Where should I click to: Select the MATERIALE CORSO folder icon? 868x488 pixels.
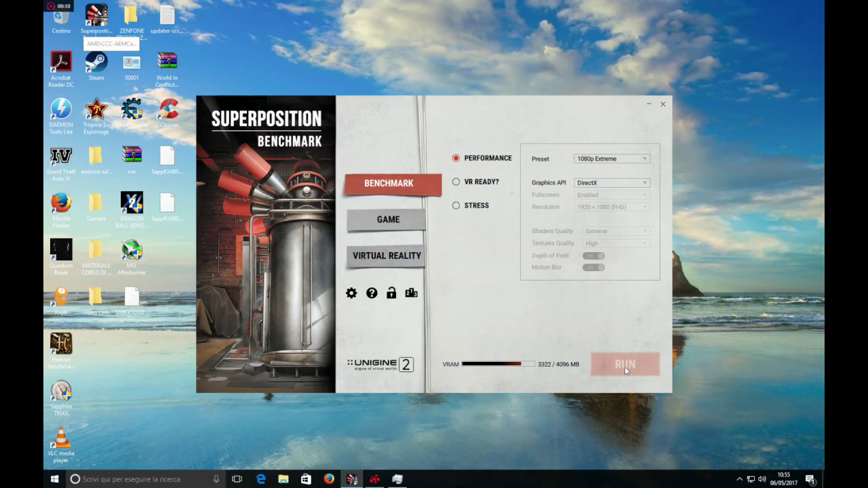(96, 257)
